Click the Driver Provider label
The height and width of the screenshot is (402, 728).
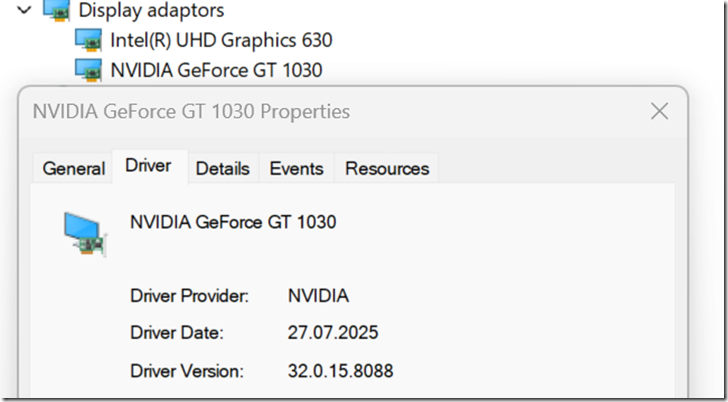click(x=190, y=296)
